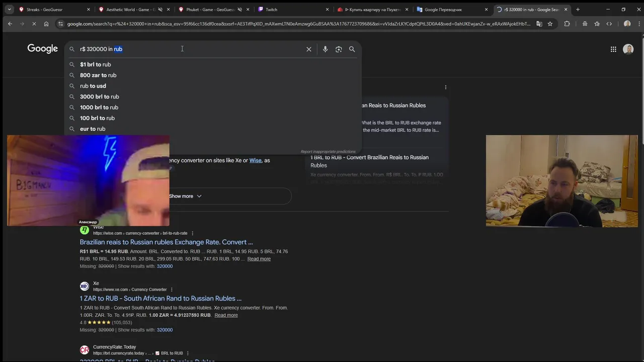The height and width of the screenshot is (362, 644).
Task: Click Read more on Wise result
Action: click(259, 259)
